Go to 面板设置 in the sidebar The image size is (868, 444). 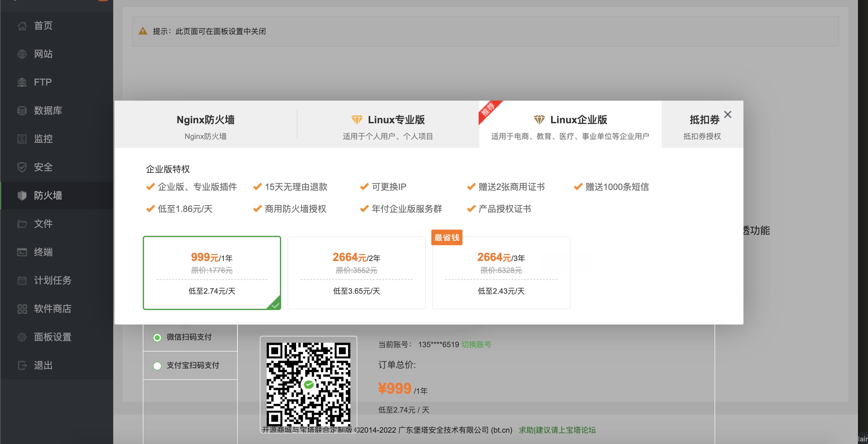point(57,337)
